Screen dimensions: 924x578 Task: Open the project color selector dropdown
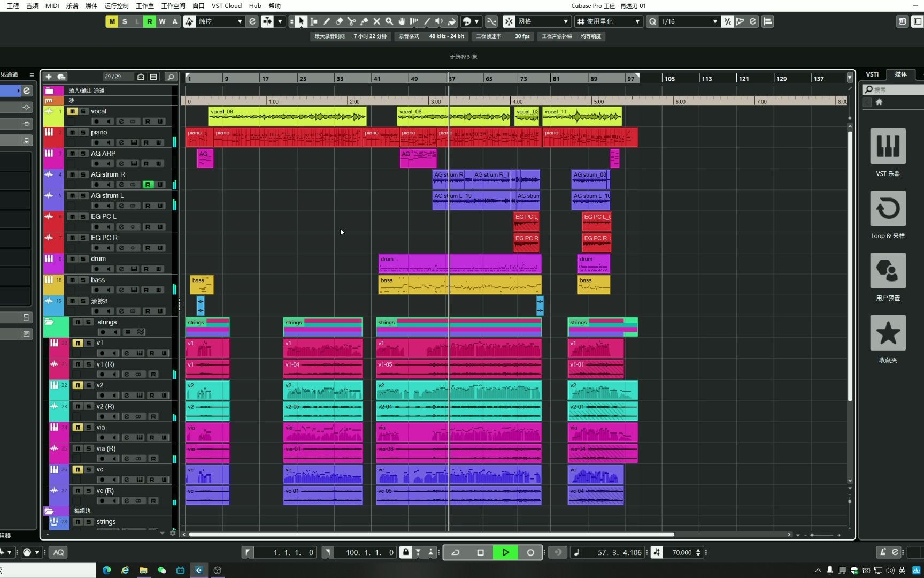point(471,21)
